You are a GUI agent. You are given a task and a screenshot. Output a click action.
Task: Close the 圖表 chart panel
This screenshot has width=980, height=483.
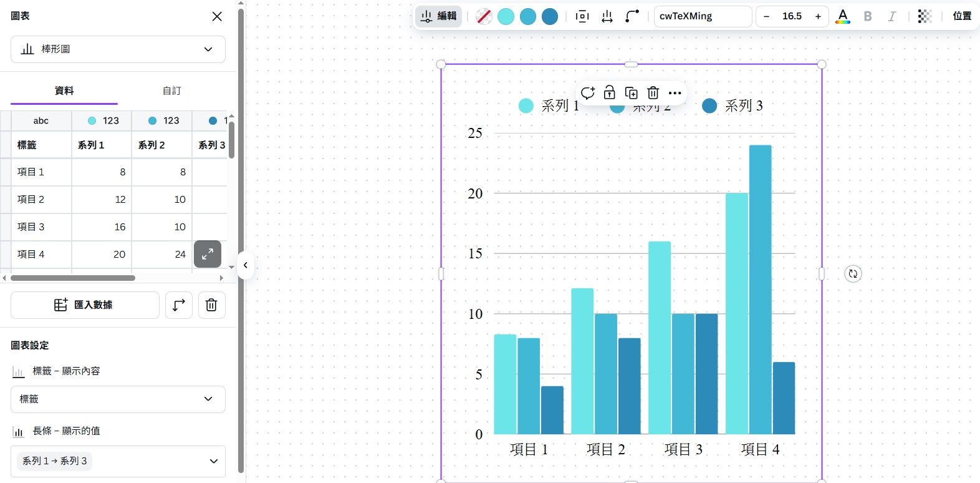[x=217, y=16]
